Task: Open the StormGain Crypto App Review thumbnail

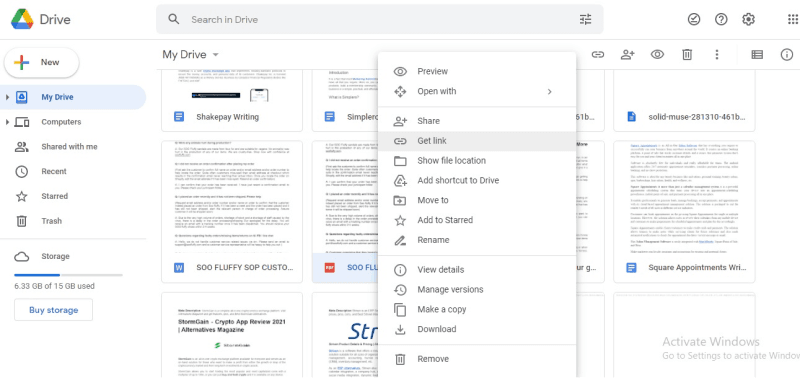Action: (232, 335)
